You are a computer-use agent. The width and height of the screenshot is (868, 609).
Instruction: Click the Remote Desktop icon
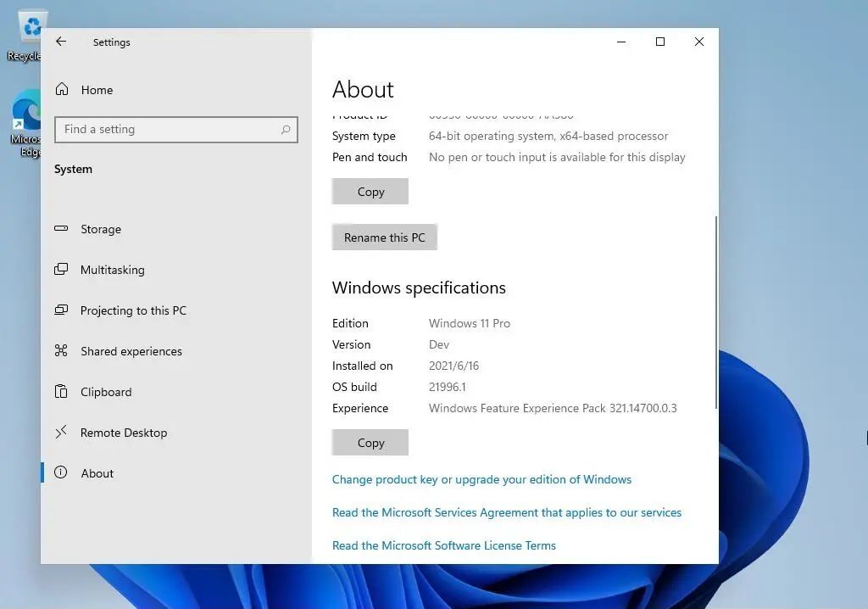(61, 432)
